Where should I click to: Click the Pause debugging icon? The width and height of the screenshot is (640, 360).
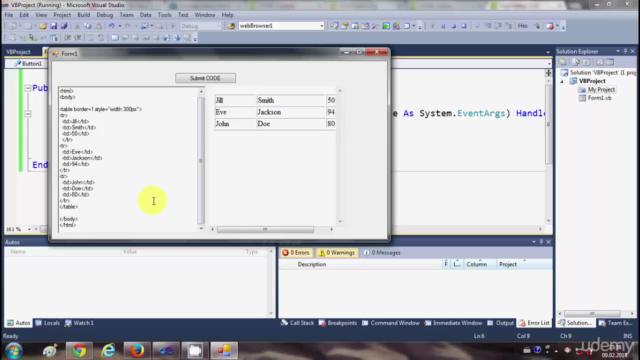click(x=443, y=26)
